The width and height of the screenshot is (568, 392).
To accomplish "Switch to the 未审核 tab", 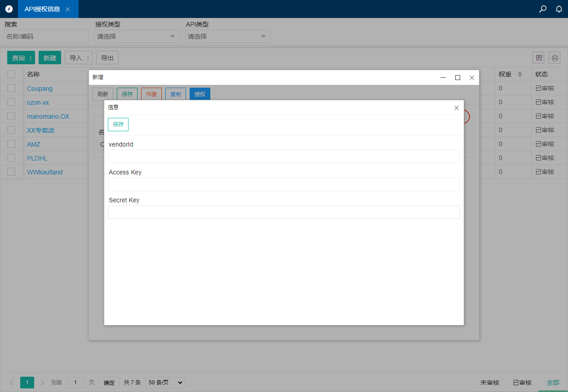I will pos(490,383).
